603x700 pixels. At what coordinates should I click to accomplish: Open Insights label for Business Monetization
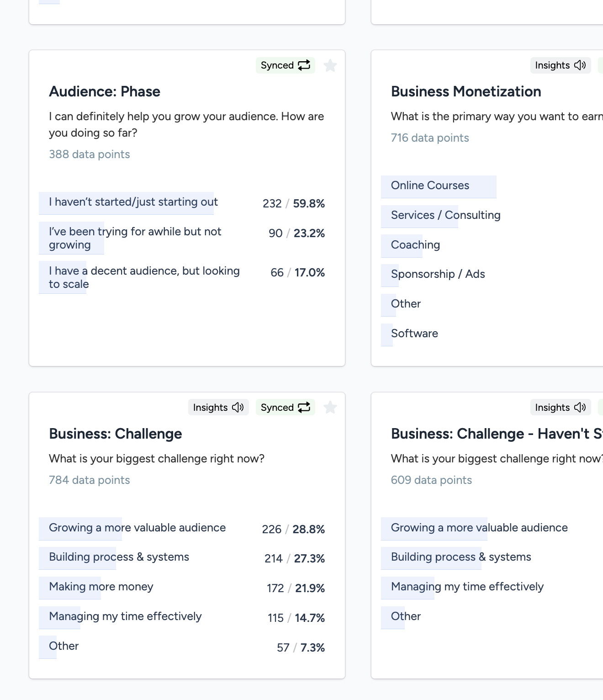[552, 65]
